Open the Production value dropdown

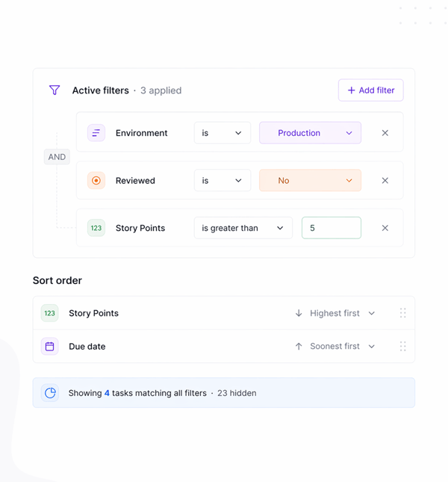310,133
